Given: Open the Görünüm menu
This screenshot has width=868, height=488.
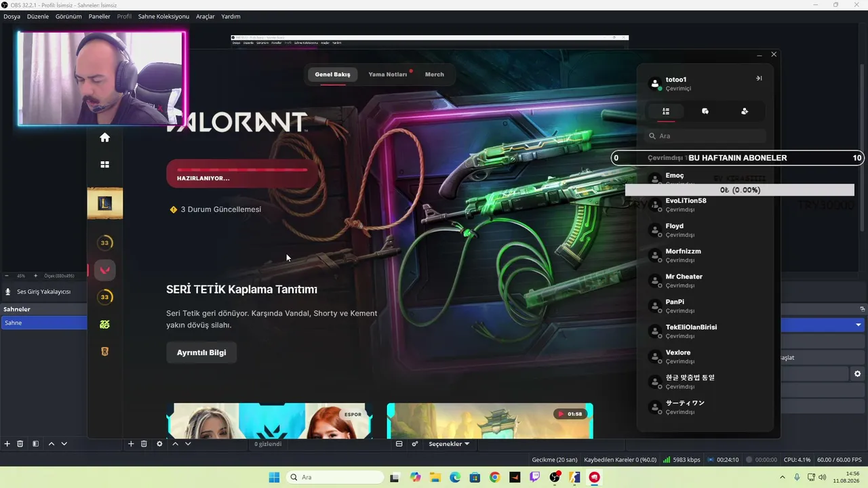Looking at the screenshot, I should coord(68,16).
